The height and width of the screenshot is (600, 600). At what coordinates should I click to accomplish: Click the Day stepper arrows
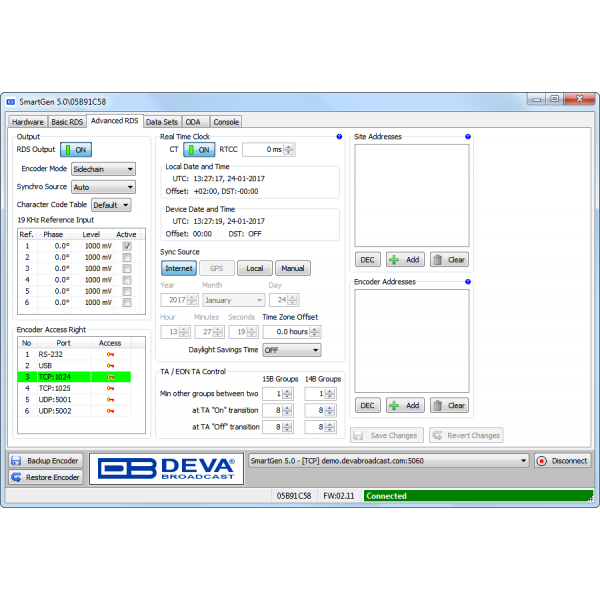click(x=292, y=300)
